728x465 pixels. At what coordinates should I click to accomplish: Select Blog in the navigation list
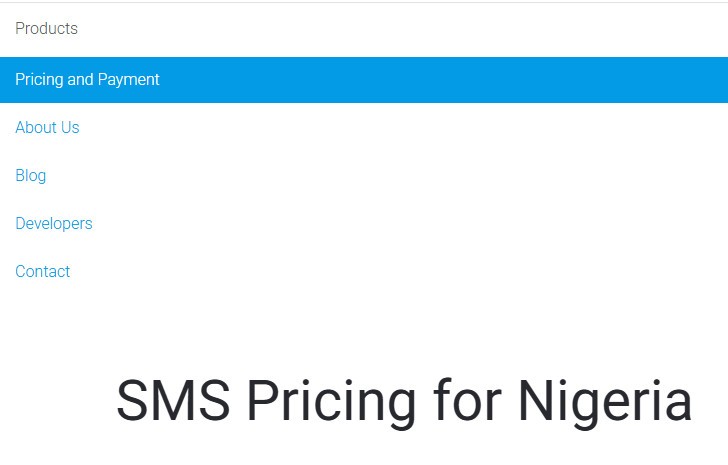(30, 176)
